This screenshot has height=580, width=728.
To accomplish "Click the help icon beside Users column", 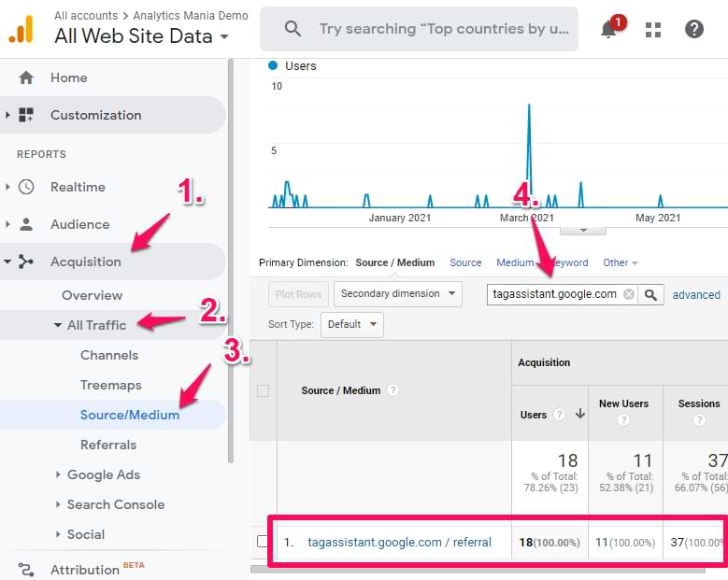I will tap(559, 415).
